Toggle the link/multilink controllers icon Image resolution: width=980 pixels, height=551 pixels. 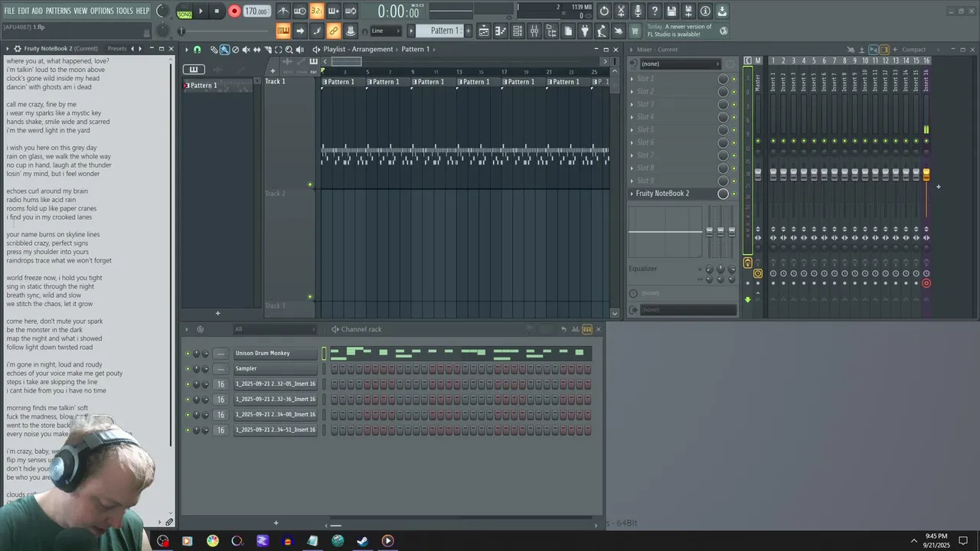(x=334, y=31)
